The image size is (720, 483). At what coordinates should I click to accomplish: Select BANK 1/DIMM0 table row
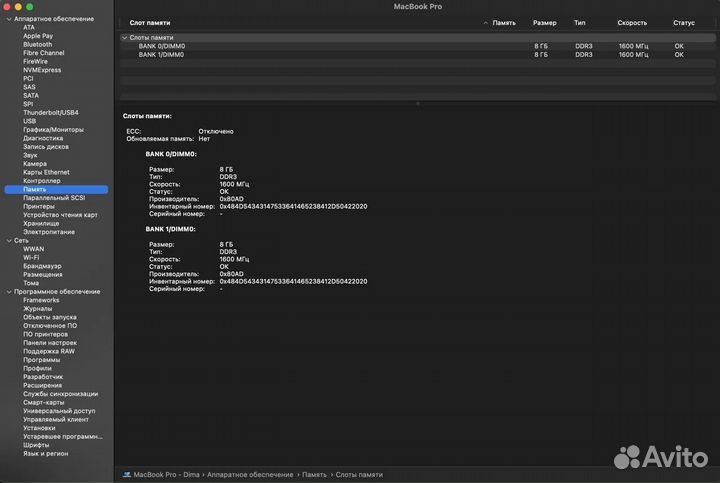tap(417, 55)
